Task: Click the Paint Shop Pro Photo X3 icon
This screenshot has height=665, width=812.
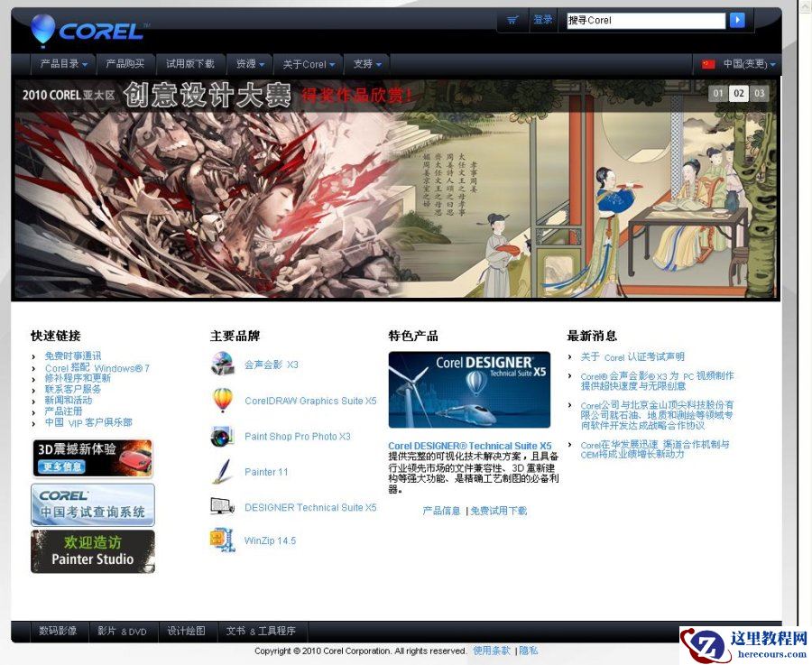Action: pyautogui.click(x=222, y=436)
